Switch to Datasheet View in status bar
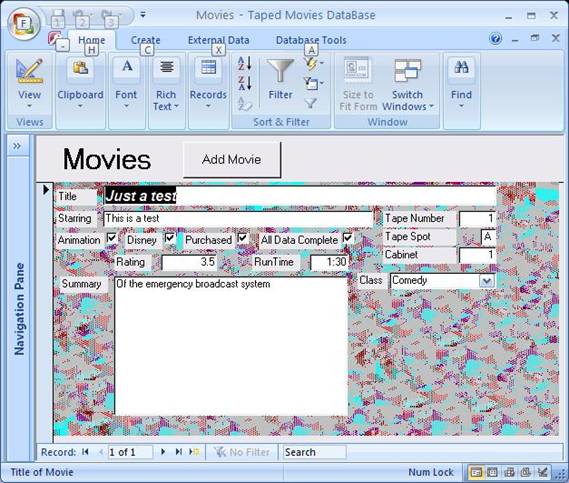 [x=492, y=472]
